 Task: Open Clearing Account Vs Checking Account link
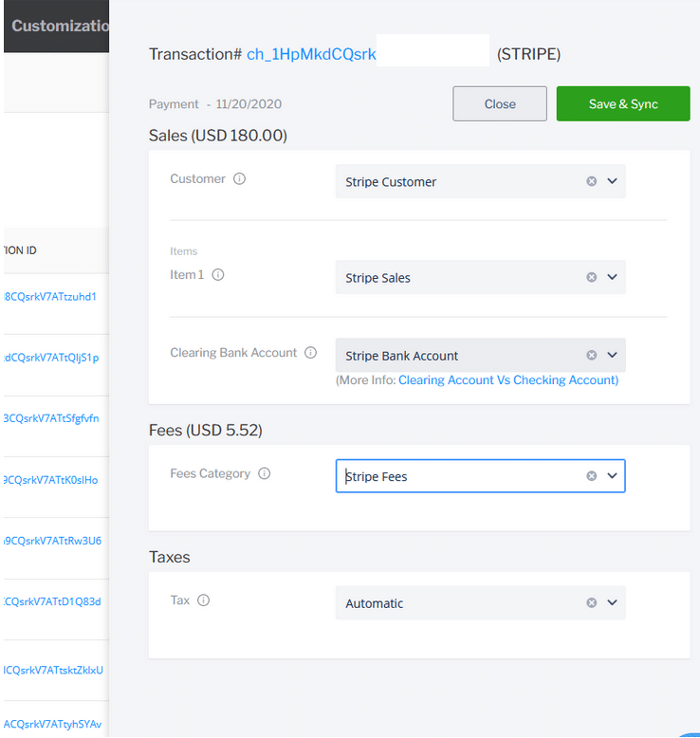[508, 379]
